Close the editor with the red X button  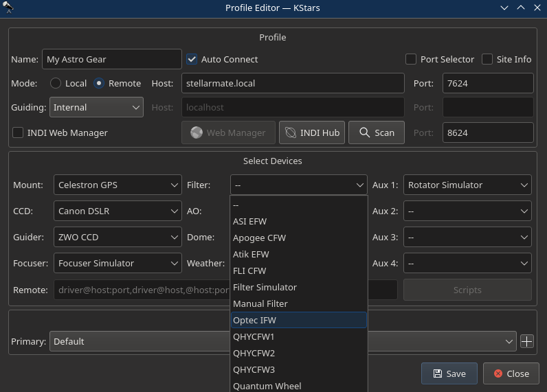[511, 373]
